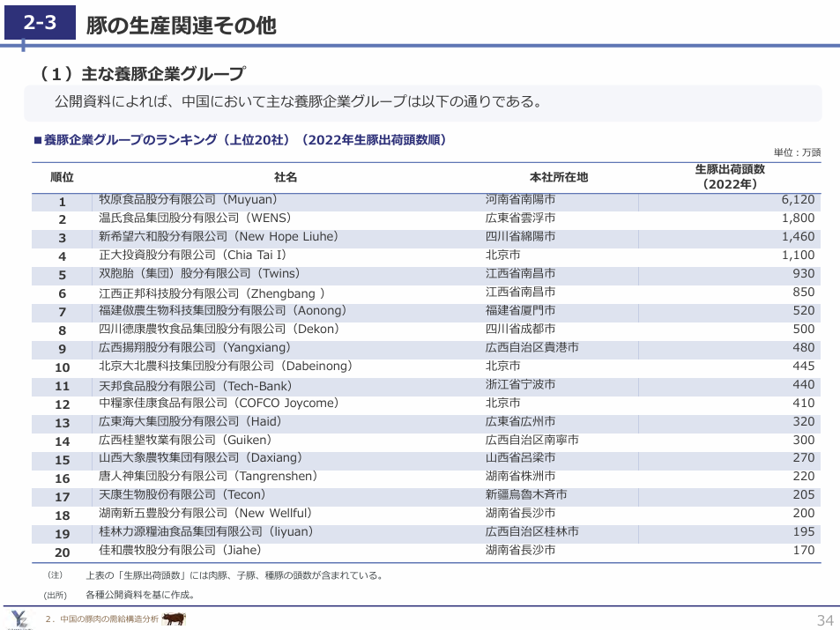Click the value 1,100 for Chia Tai
840x630 pixels.
tap(798, 255)
